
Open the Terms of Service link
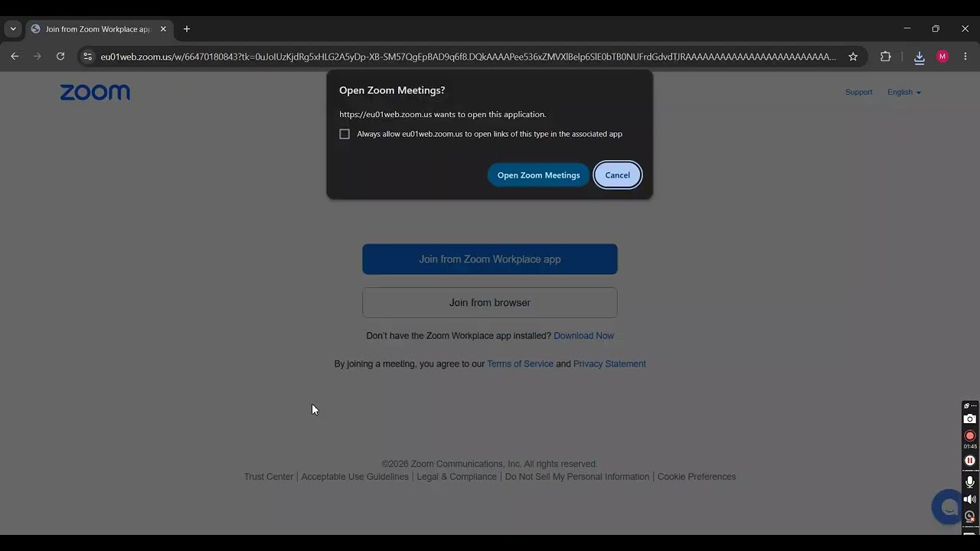[521, 364]
